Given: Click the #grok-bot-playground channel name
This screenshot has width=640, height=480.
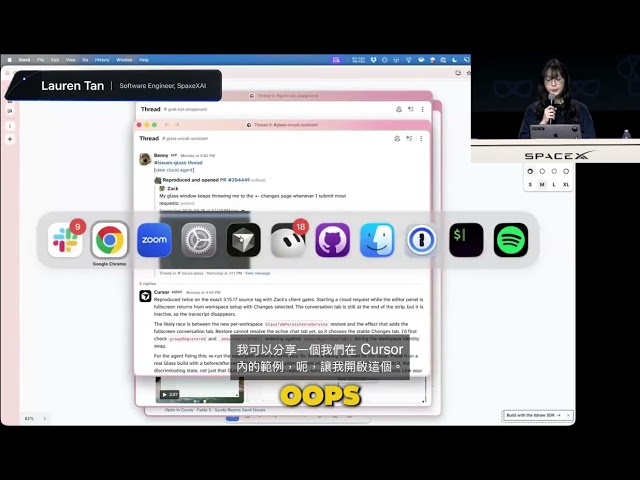Looking at the screenshot, I should (185, 109).
